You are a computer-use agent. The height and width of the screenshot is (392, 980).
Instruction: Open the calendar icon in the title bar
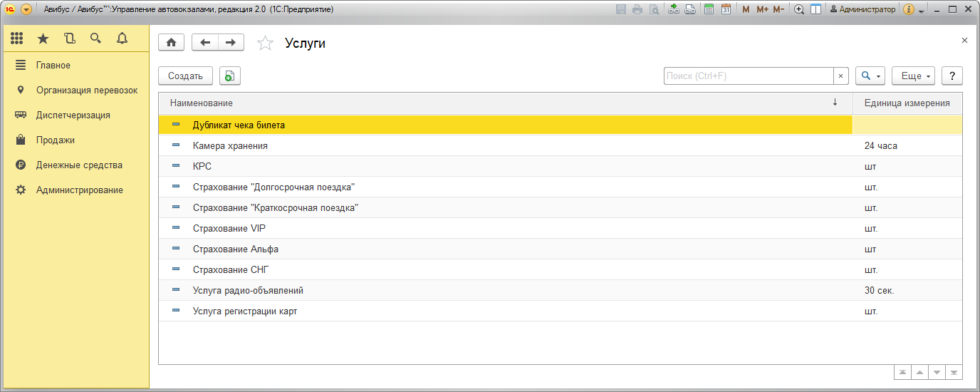coord(726,10)
